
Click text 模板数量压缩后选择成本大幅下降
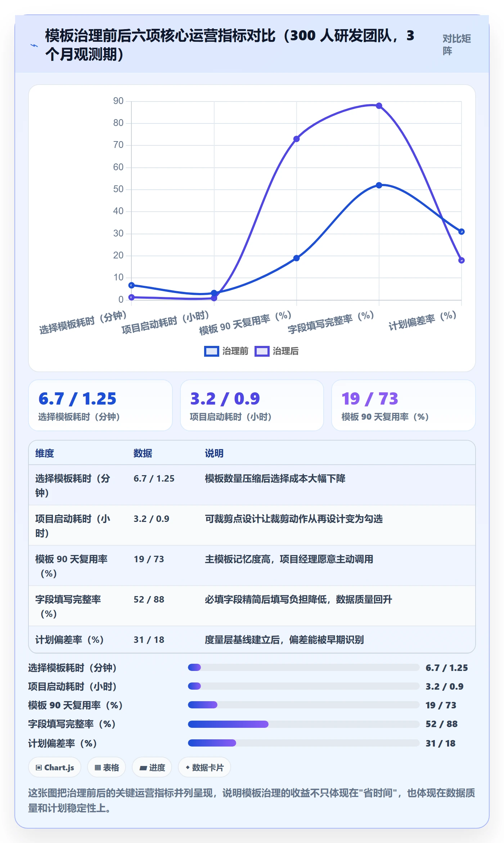(275, 478)
